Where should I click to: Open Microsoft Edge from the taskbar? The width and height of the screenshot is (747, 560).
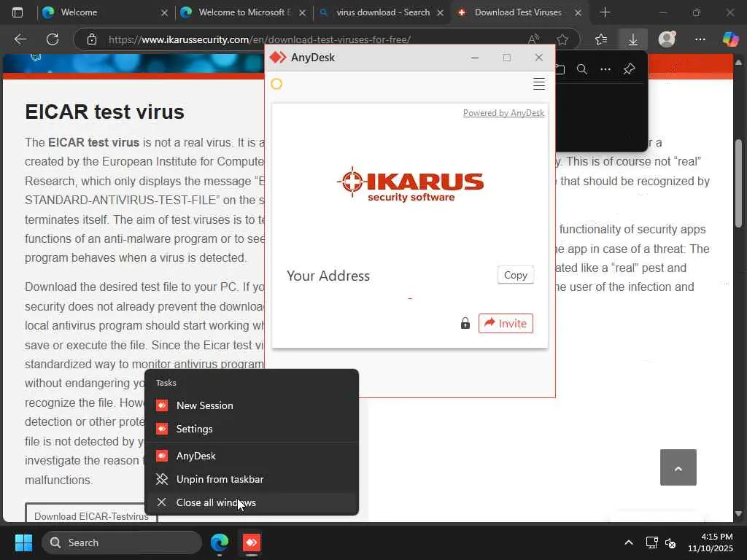pyautogui.click(x=220, y=542)
